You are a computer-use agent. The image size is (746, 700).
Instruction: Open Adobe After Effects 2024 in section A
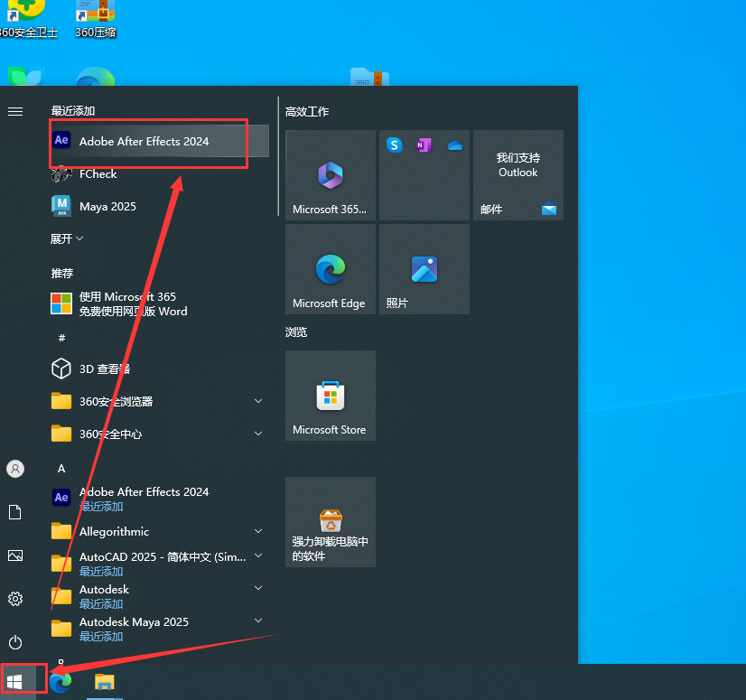pos(159,498)
